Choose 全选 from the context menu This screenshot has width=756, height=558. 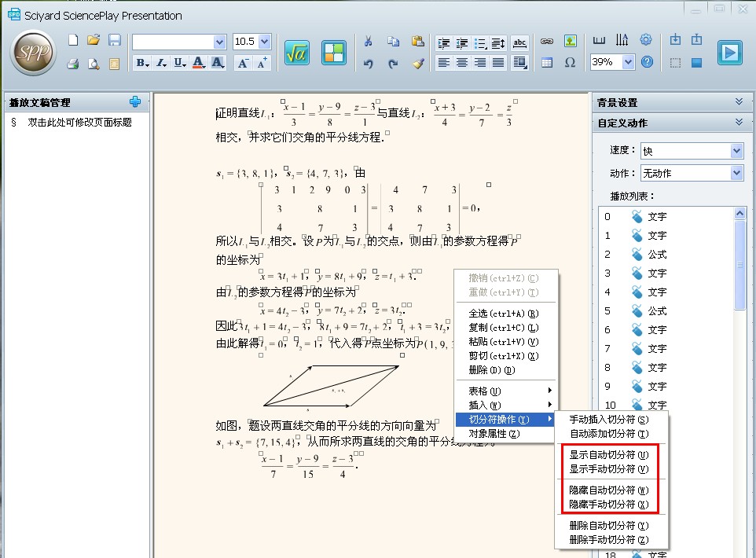pos(505,314)
